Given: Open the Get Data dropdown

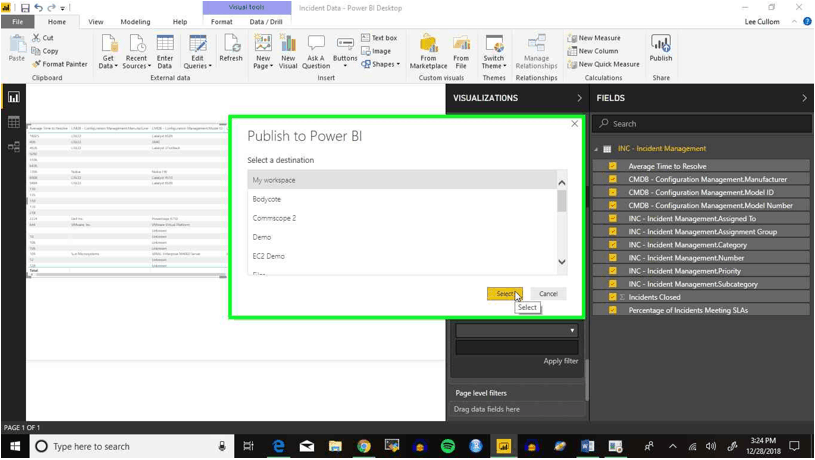Looking at the screenshot, I should pyautogui.click(x=108, y=51).
